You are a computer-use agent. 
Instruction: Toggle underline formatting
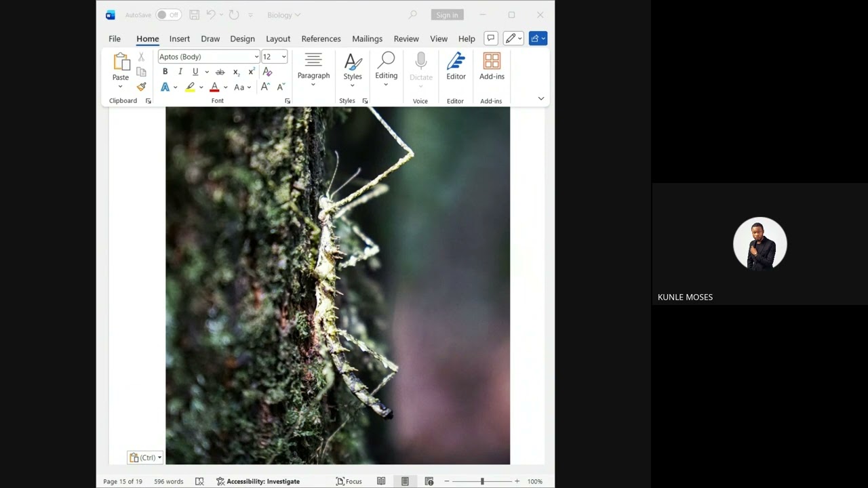click(x=195, y=72)
